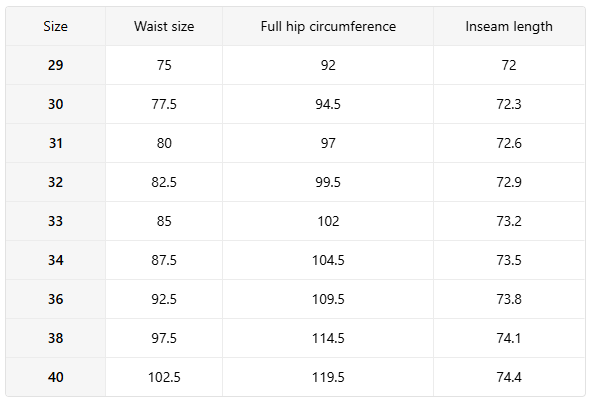The width and height of the screenshot is (592, 398).
Task: Select the Full hip circumference header
Action: (x=328, y=26)
